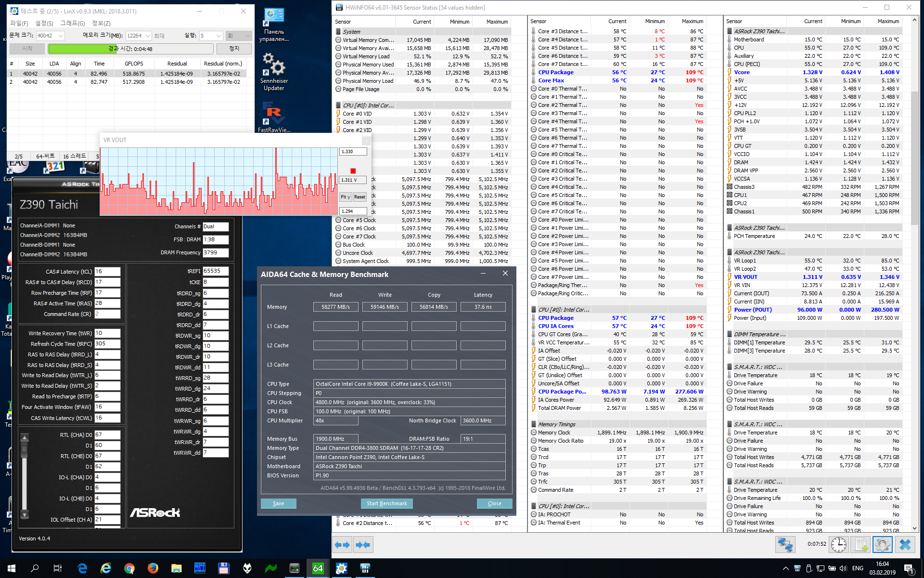This screenshot has height=578, width=924.
Task: Click the HWiNFO log file icon
Action: (x=860, y=545)
